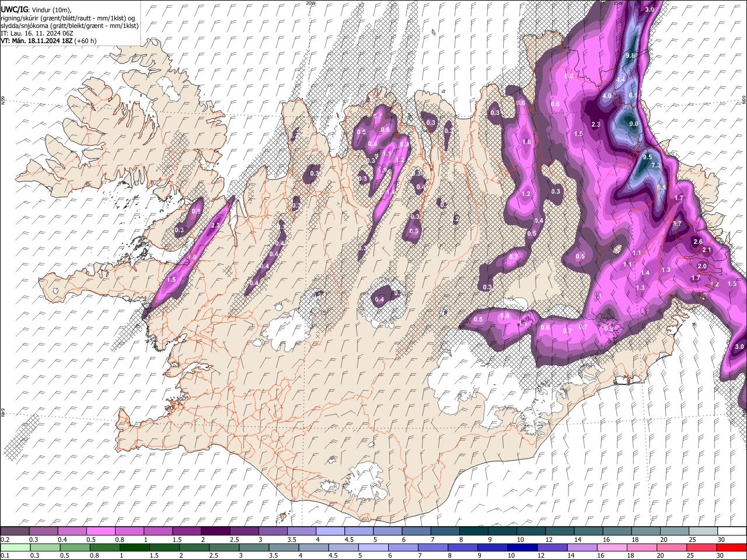Click the '0.1' label in lower legend
747x560 pixels.
[x=5, y=555]
